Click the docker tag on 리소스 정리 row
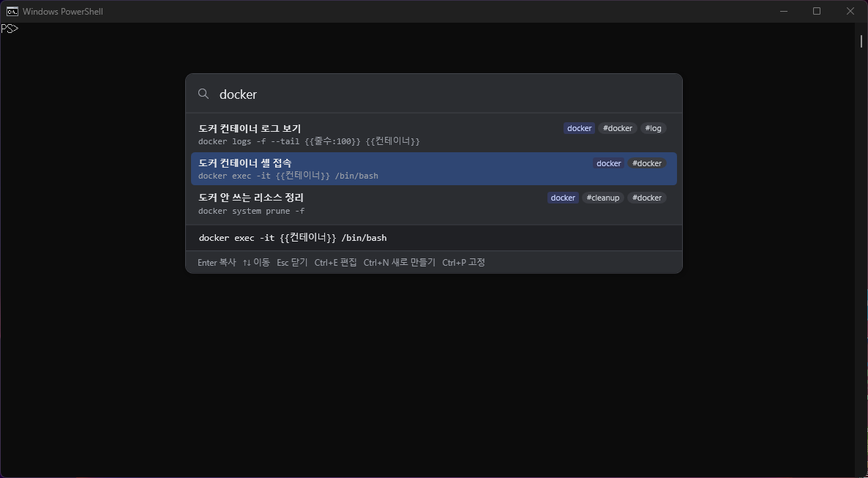868x478 pixels. (x=563, y=198)
